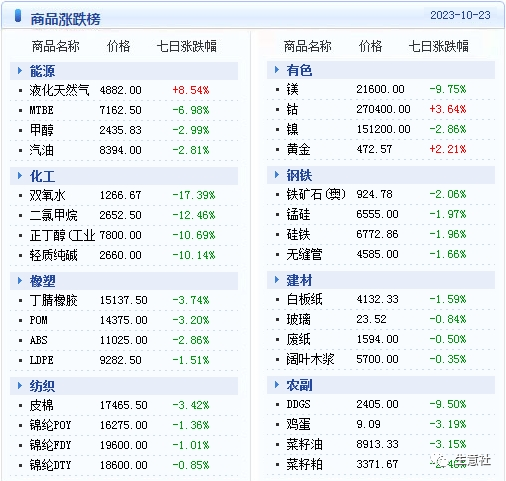Viewport: 506px width, 481px height.
Task: Select the 玻璃 commodity name
Action: (298, 319)
